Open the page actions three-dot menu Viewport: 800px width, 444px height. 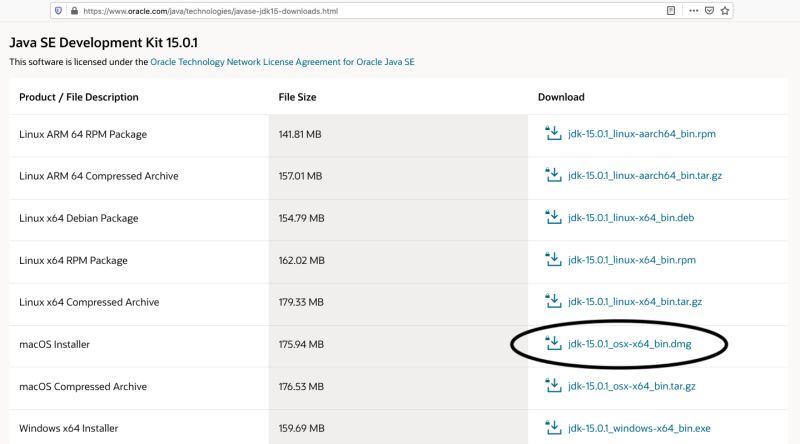693,11
